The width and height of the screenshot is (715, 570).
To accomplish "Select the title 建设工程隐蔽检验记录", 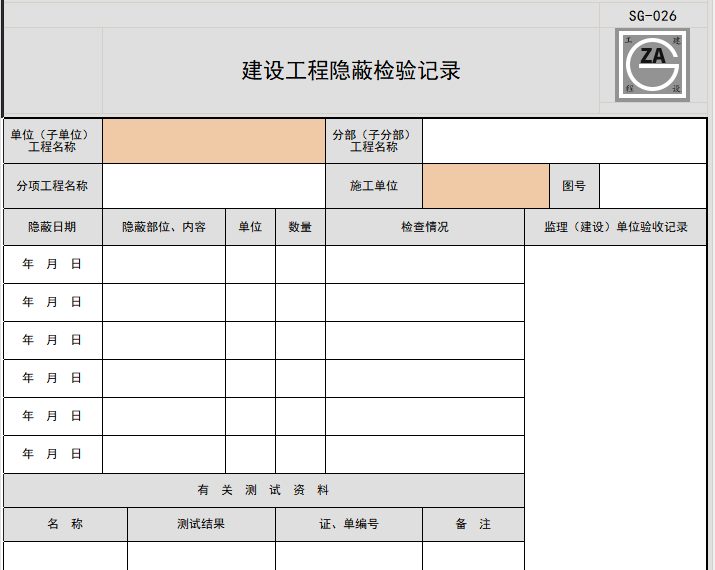I will coord(351,71).
